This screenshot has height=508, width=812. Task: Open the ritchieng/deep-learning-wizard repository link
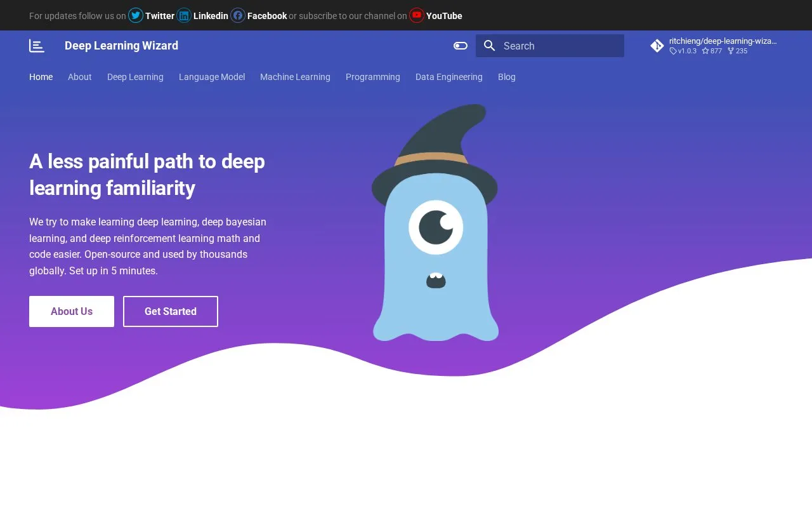coord(723,41)
